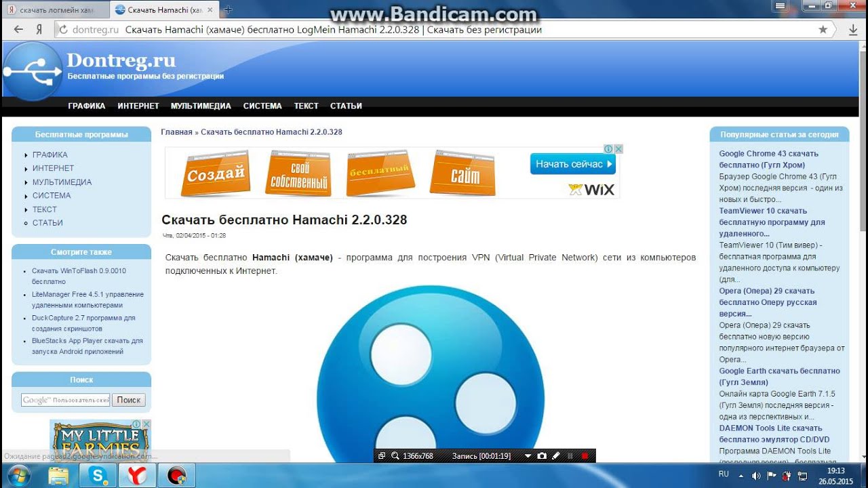Open Yandex Browser taskbar icon

(138, 476)
